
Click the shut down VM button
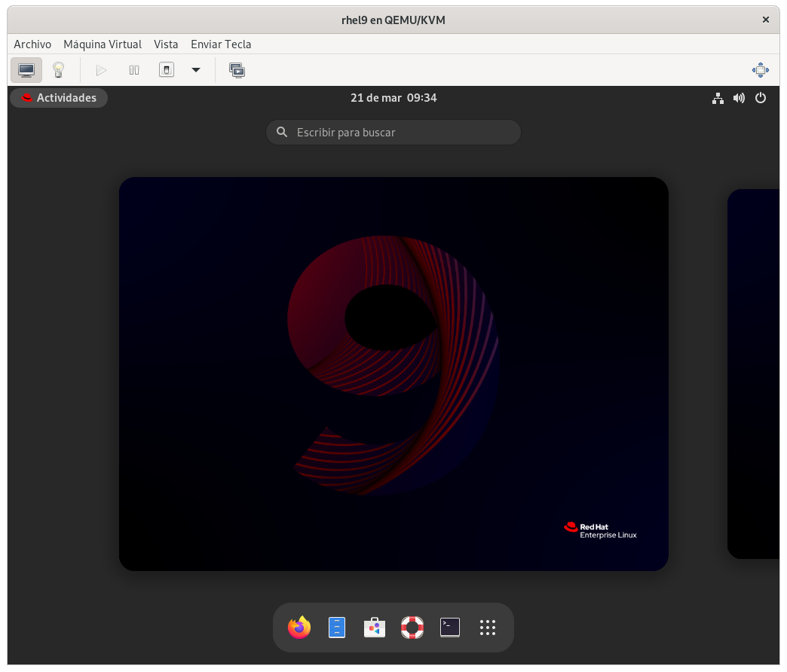pyautogui.click(x=167, y=70)
